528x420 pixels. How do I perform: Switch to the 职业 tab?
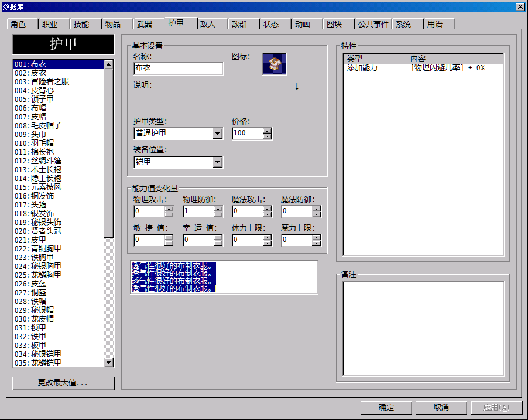click(x=54, y=24)
